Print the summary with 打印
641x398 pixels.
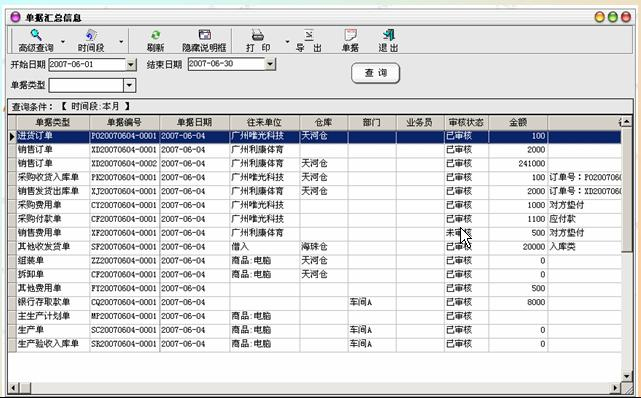click(258, 40)
